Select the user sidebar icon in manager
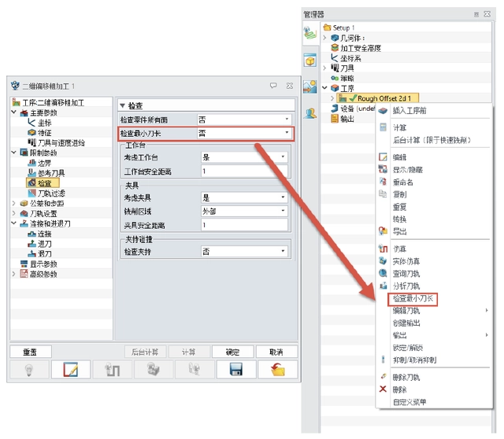This screenshot has width=504, height=439. (x=310, y=113)
